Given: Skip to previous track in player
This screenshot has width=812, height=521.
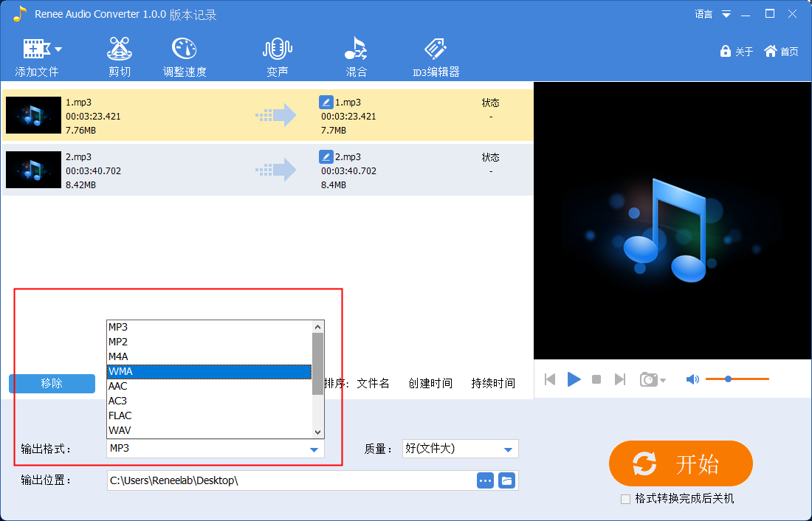Looking at the screenshot, I should [x=550, y=379].
